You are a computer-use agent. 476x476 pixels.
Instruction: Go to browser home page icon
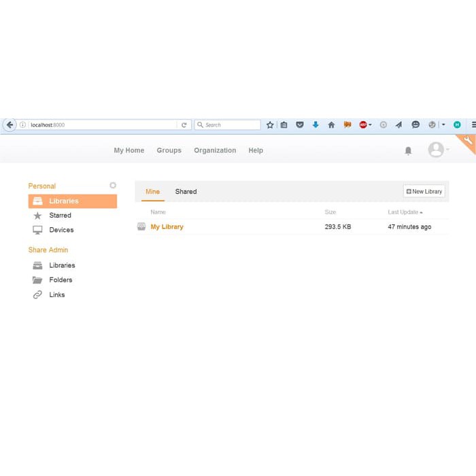(x=332, y=124)
